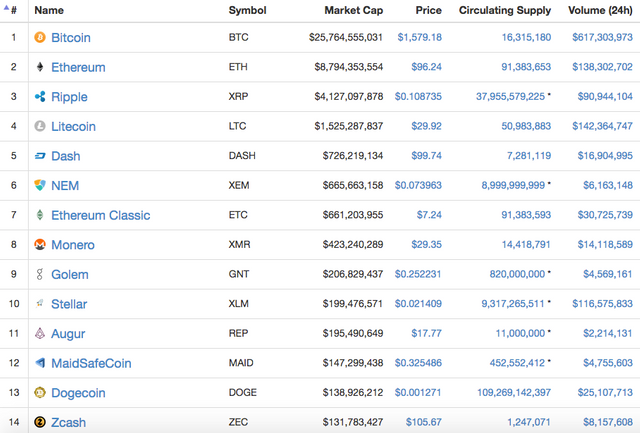Sort table by Name column header
This screenshot has height=433, width=640.
pos(49,10)
